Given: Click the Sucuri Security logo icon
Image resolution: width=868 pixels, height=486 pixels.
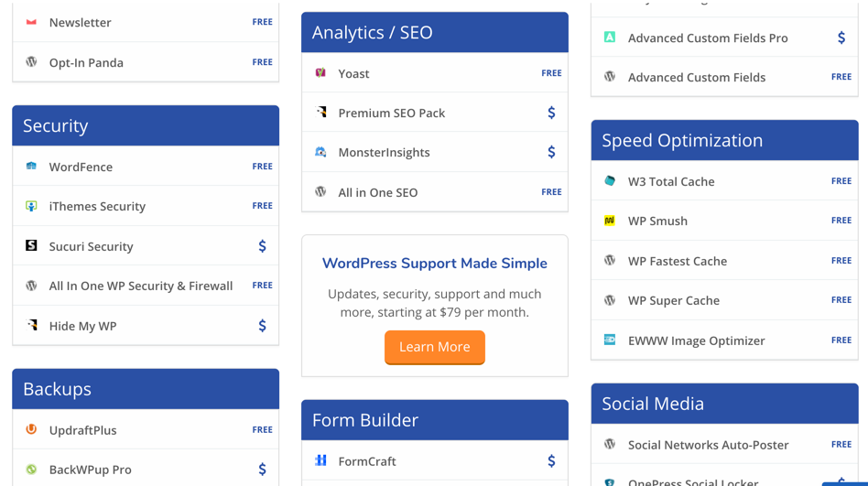Looking at the screenshot, I should [x=31, y=245].
